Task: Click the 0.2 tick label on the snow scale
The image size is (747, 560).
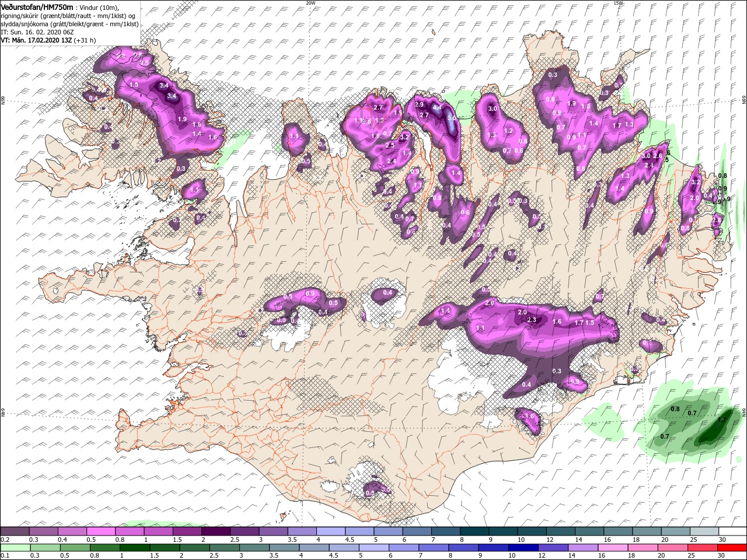Action: pos(5,540)
